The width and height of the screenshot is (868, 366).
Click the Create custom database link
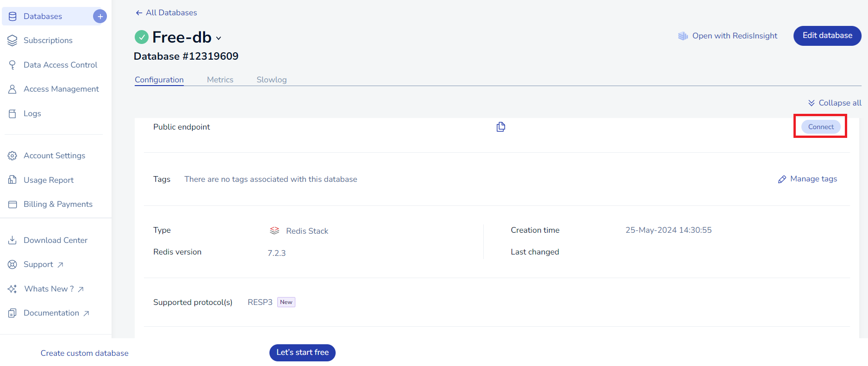(x=84, y=353)
